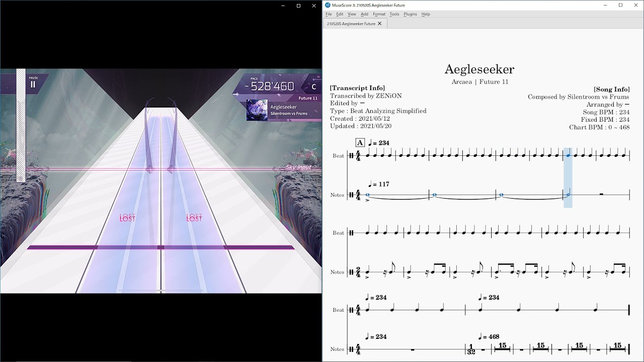Close the 210520S Aegleseeker Future tab
The image size is (644, 362).
[x=380, y=24]
